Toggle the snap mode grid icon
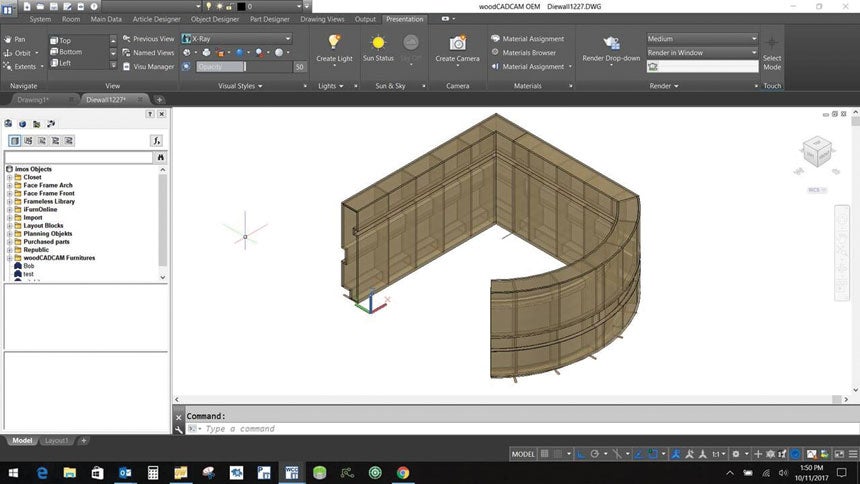Viewport: 860px width, 484px height. coord(558,454)
